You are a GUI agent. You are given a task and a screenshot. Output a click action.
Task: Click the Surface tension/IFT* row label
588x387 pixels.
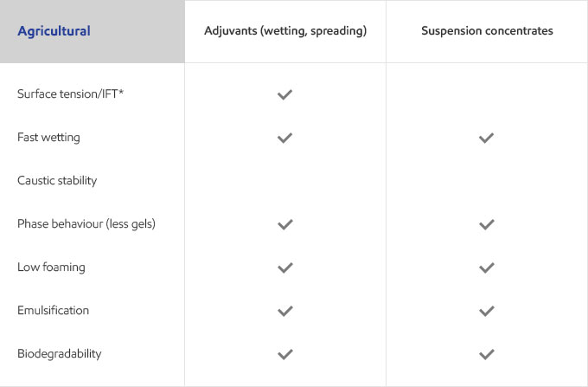point(71,94)
